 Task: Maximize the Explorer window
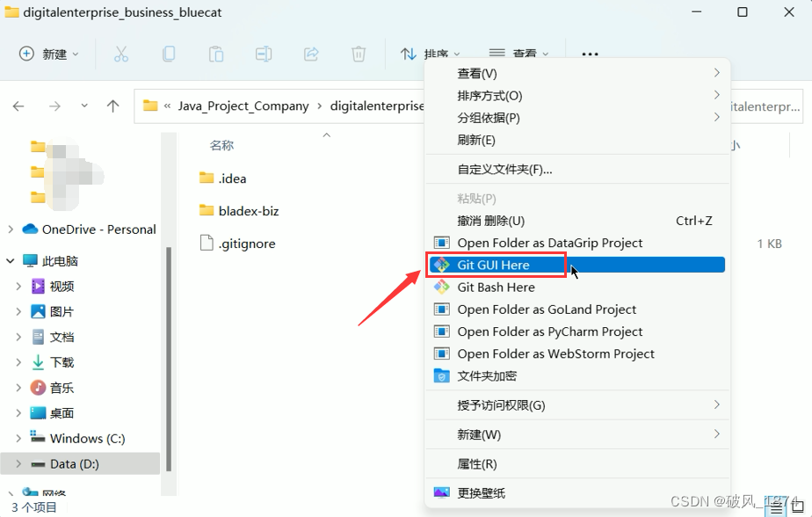pyautogui.click(x=742, y=12)
